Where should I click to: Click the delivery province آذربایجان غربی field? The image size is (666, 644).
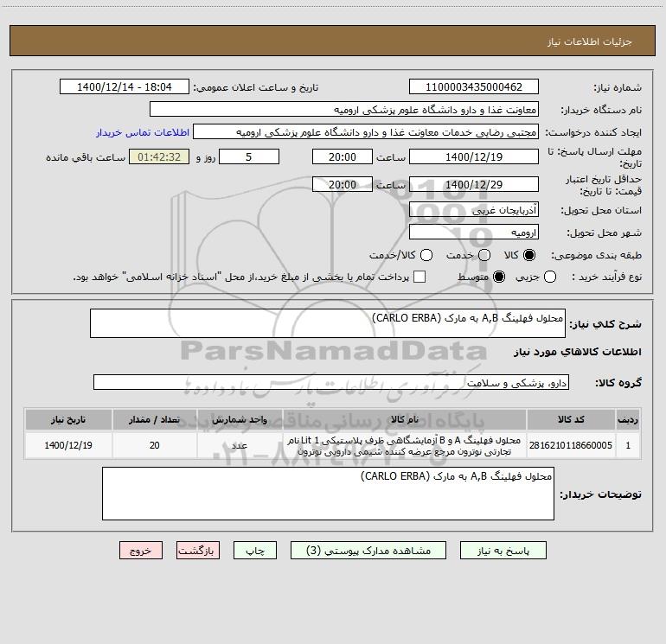(x=474, y=210)
